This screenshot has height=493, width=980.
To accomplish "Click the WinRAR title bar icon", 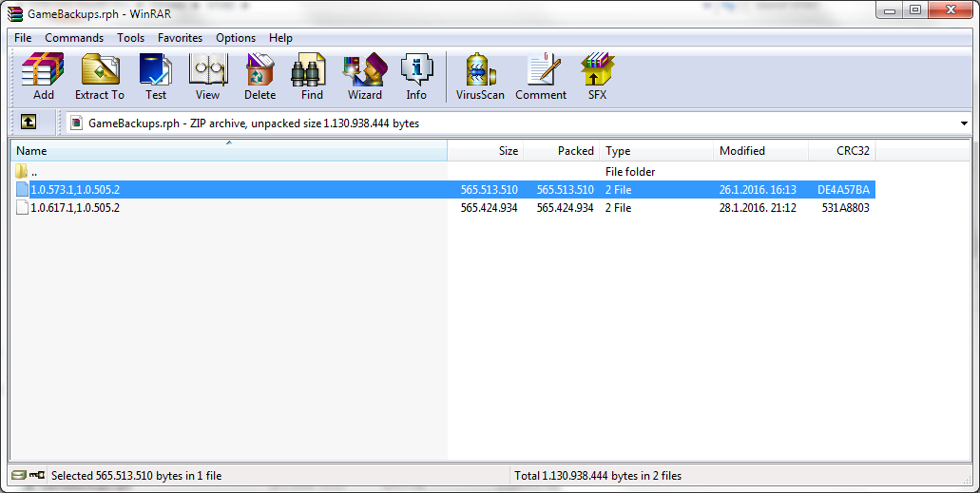I will click(x=15, y=13).
